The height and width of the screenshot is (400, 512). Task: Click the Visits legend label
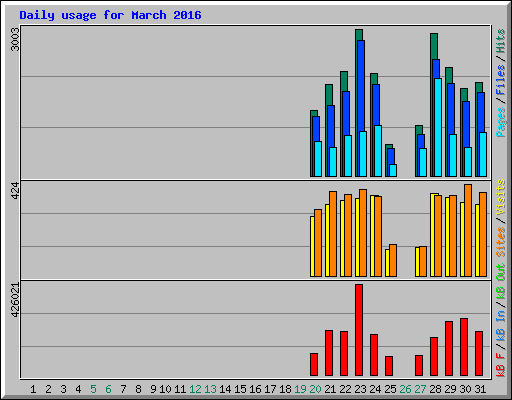tap(501, 197)
